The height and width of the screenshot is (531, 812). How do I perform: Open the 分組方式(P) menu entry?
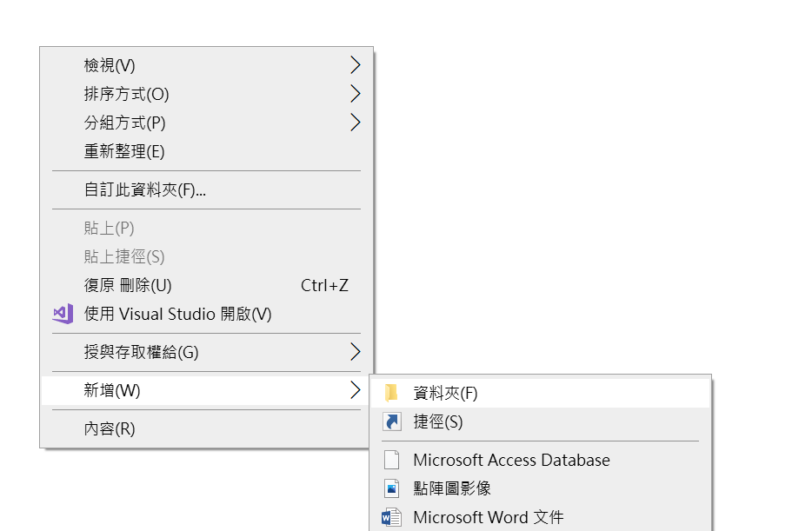207,123
